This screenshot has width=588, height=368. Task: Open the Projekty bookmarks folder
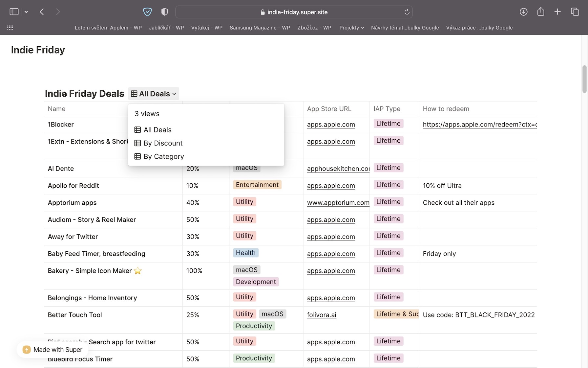click(x=351, y=28)
